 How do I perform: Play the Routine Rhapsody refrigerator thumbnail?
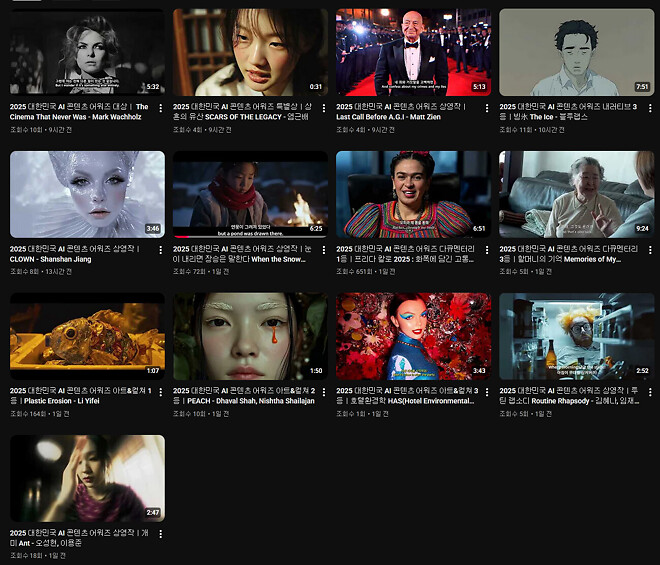click(577, 336)
